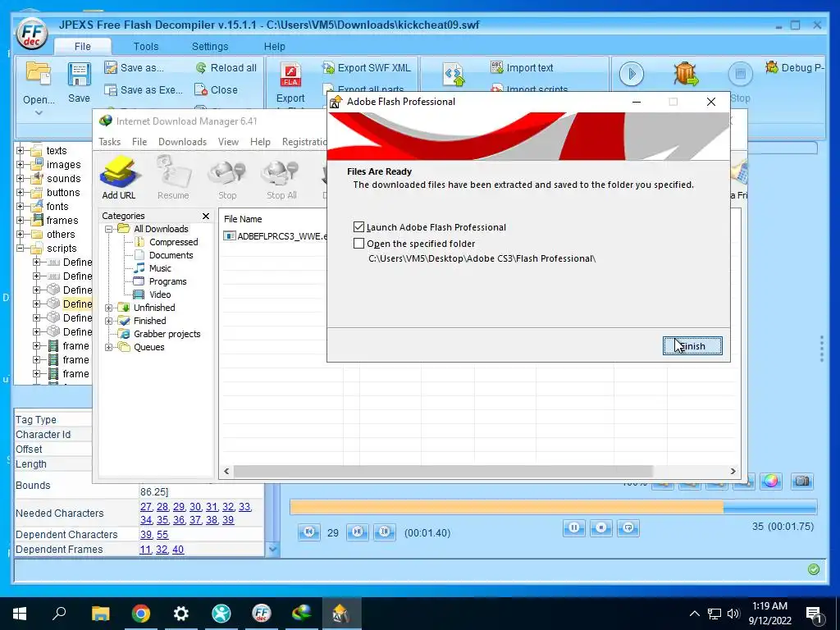This screenshot has width=840, height=630.
Task: Click the previous frame button
Action: click(308, 532)
